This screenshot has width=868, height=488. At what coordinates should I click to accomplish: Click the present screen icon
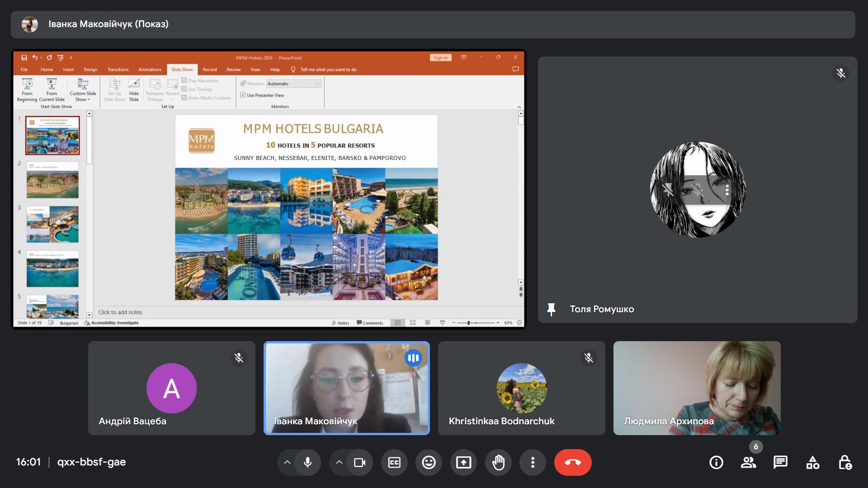(463, 462)
